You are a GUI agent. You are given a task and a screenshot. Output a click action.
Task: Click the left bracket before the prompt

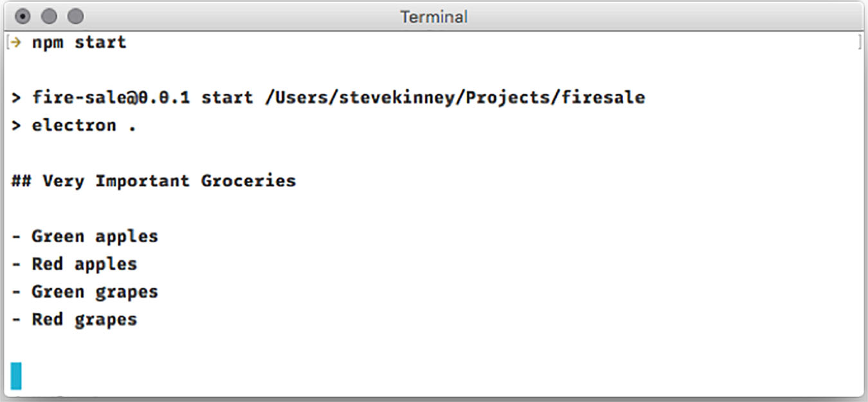pos(7,43)
